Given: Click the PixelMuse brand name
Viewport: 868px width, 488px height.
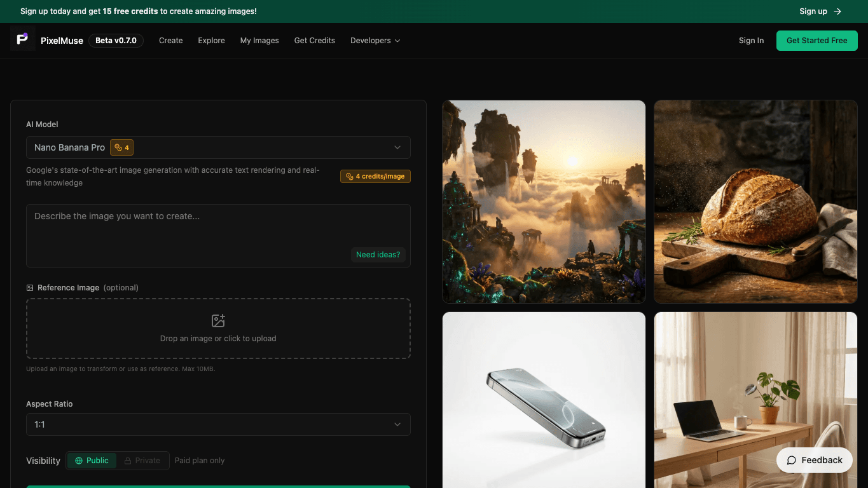Looking at the screenshot, I should pyautogui.click(x=62, y=41).
